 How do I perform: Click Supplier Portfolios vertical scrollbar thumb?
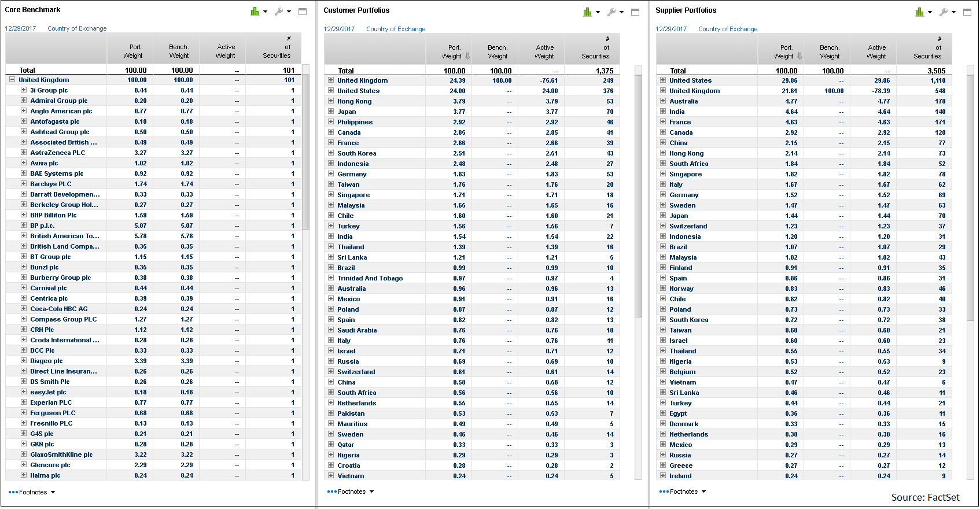pos(971,197)
